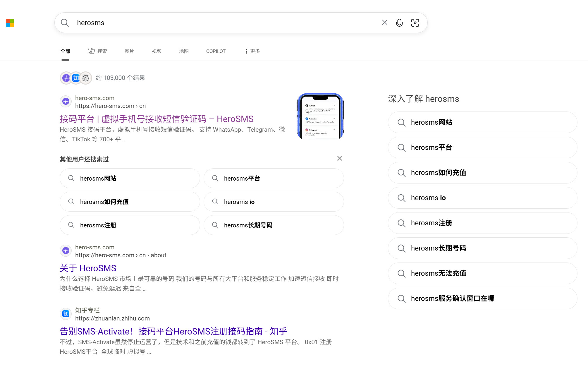Click the cat face source icon near result count
588x367 pixels.
[x=86, y=78]
